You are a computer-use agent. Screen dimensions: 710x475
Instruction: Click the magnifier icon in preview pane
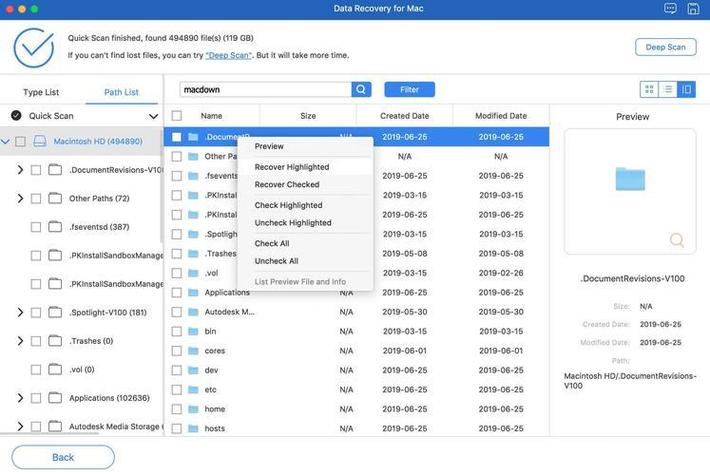click(676, 240)
